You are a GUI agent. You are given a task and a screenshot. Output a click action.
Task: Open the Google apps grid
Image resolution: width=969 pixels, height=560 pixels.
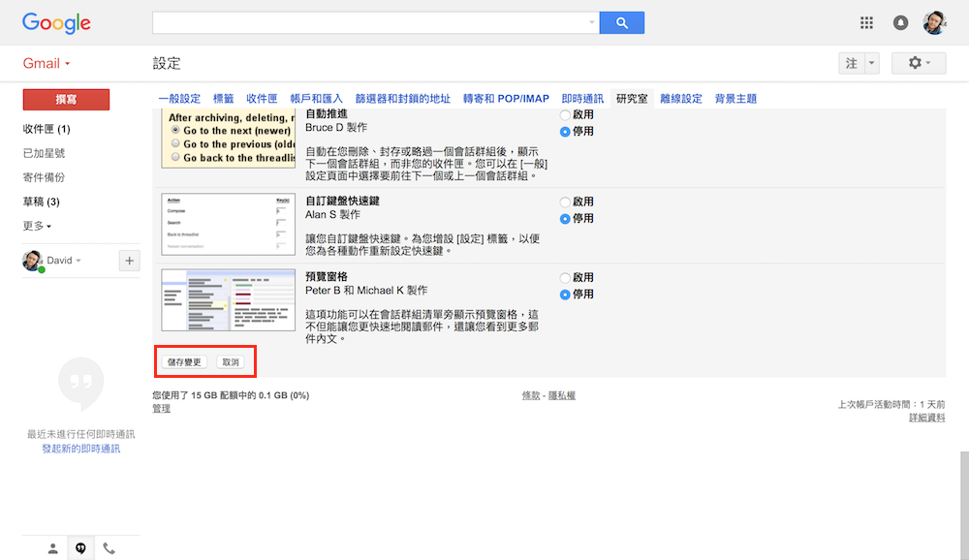click(866, 22)
